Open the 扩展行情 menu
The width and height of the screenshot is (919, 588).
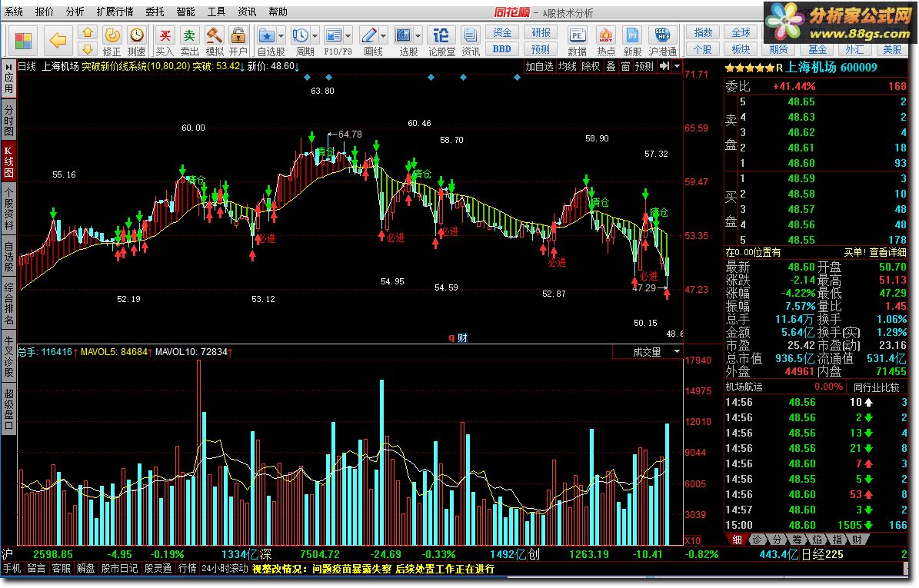[115, 12]
